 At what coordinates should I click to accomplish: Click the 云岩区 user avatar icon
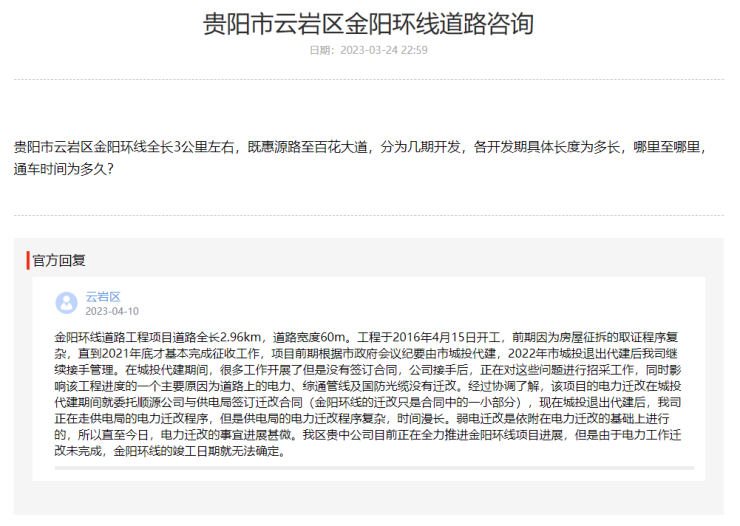tap(67, 303)
